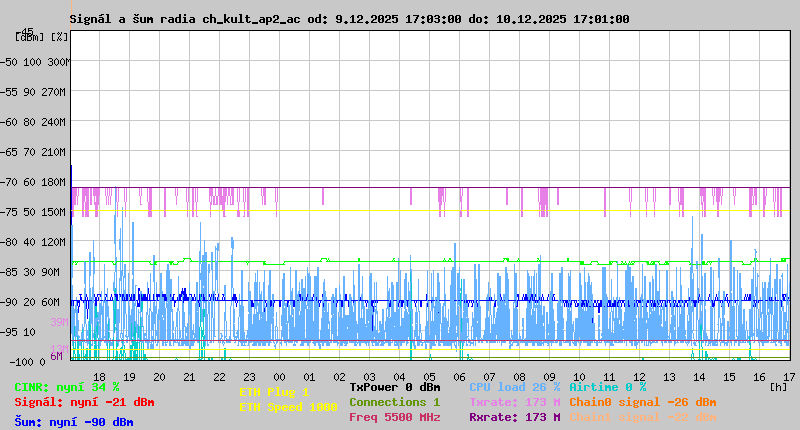
Task: Select the ETH Plug legend entry
Action: (274, 392)
